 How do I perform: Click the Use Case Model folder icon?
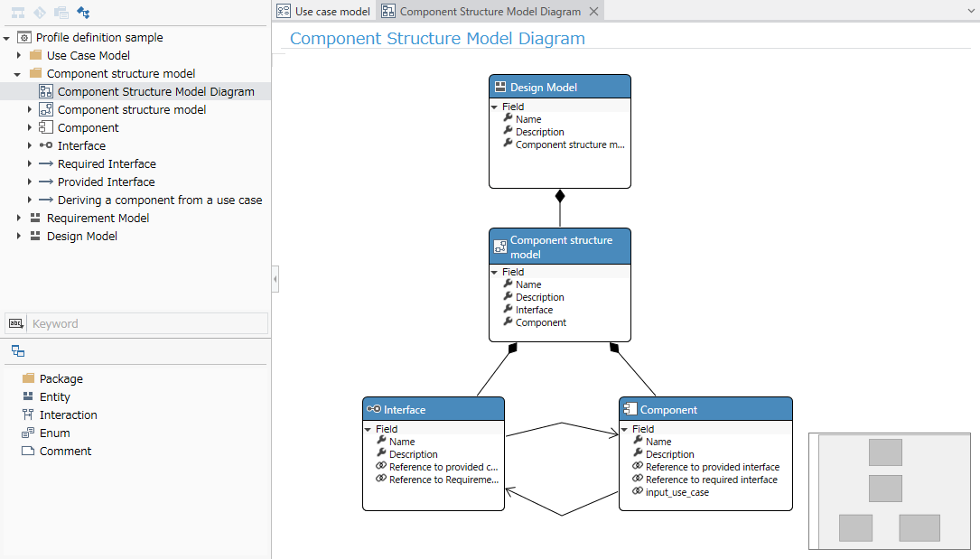pos(35,55)
